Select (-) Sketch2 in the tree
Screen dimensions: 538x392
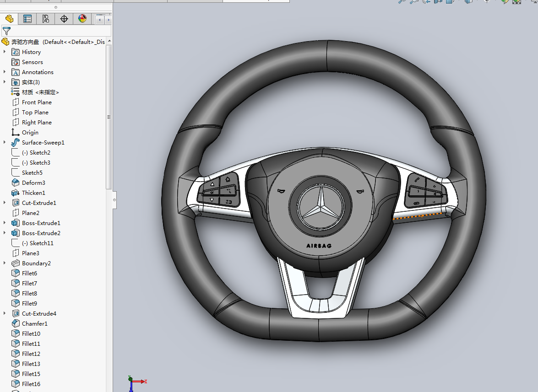[36, 152]
